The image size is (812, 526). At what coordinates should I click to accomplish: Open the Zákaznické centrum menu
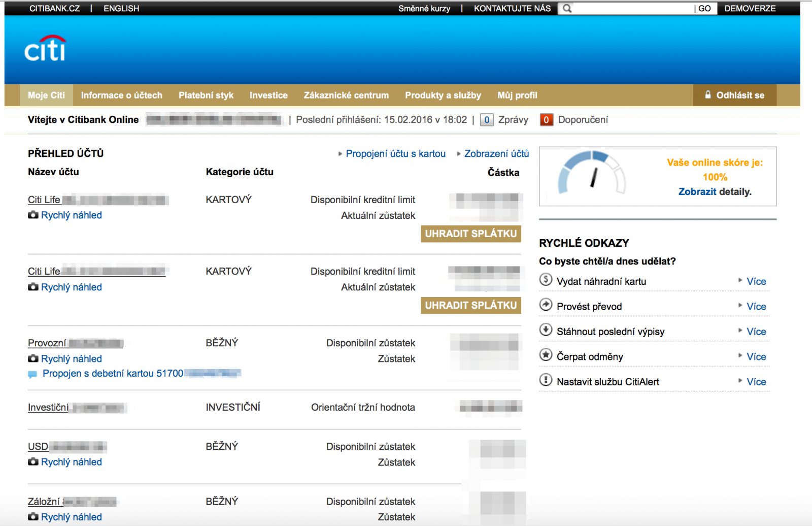[346, 95]
